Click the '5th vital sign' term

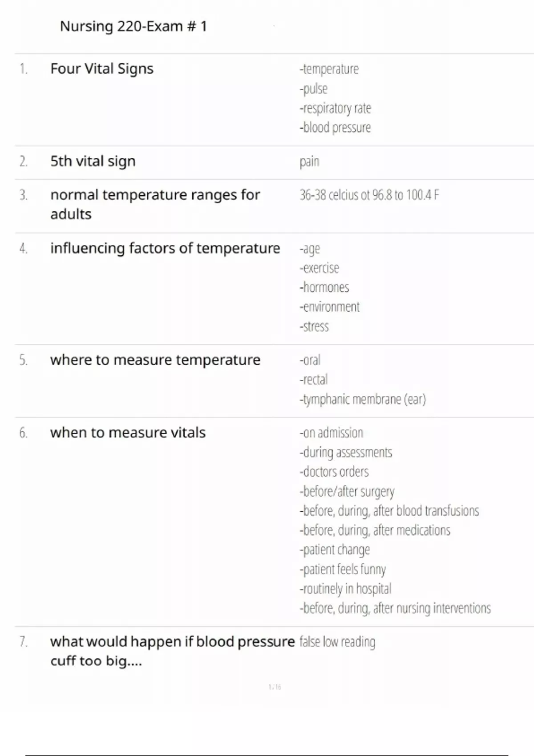(93, 161)
